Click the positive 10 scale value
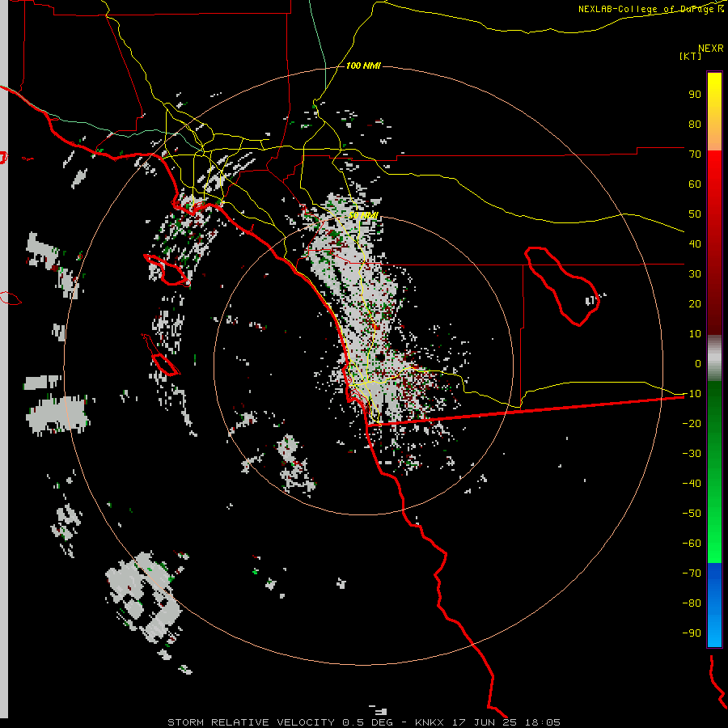The height and width of the screenshot is (728, 728). point(695,334)
